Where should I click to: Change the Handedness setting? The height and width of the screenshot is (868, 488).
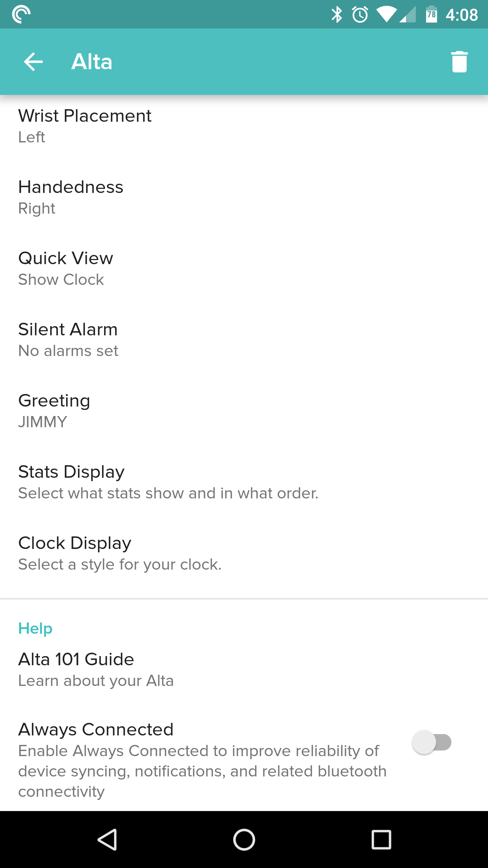tap(71, 197)
